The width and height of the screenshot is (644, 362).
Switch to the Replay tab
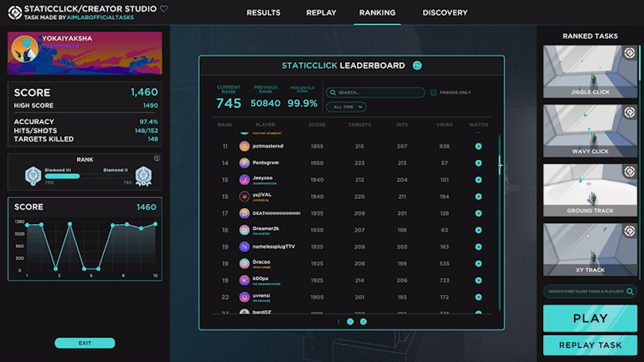click(321, 13)
